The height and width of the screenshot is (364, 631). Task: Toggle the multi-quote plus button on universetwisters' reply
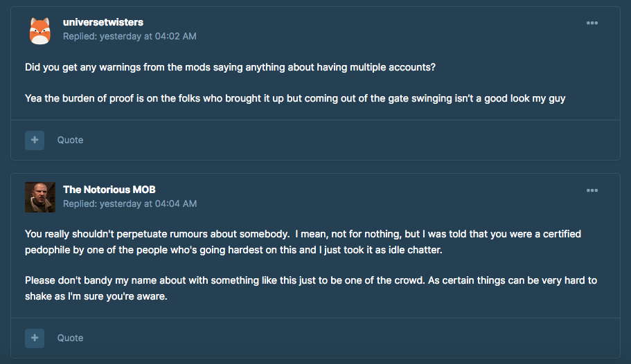[x=35, y=140]
